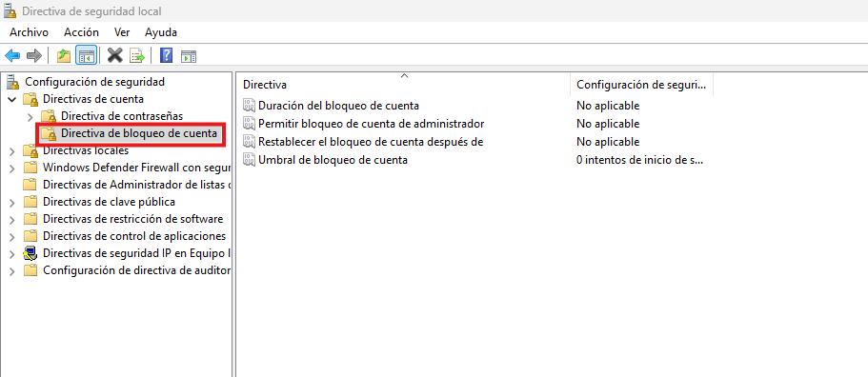Expand Configuración de directiva de auditoría node
This screenshot has height=377, width=868.
click(12, 271)
